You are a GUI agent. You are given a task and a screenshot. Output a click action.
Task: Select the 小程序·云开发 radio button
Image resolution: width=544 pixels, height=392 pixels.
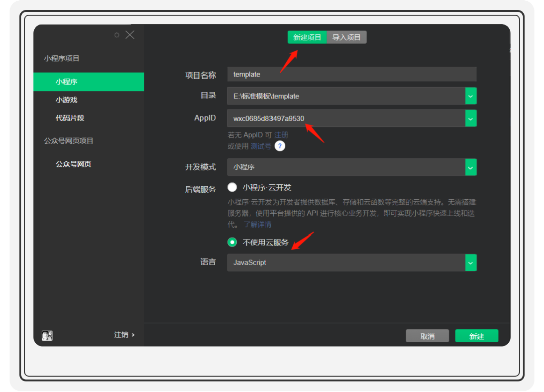click(x=232, y=187)
